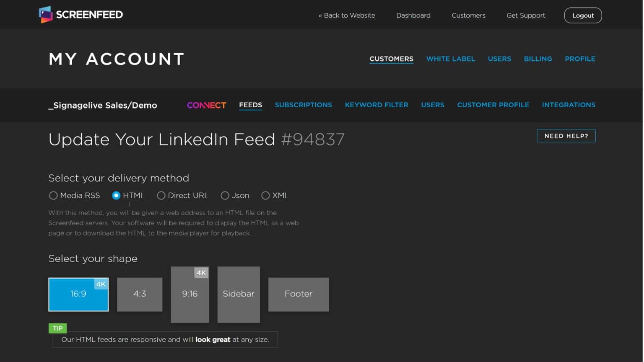This screenshot has height=362, width=644.
Task: Click the ScreenFeed logo icon
Action: click(46, 15)
